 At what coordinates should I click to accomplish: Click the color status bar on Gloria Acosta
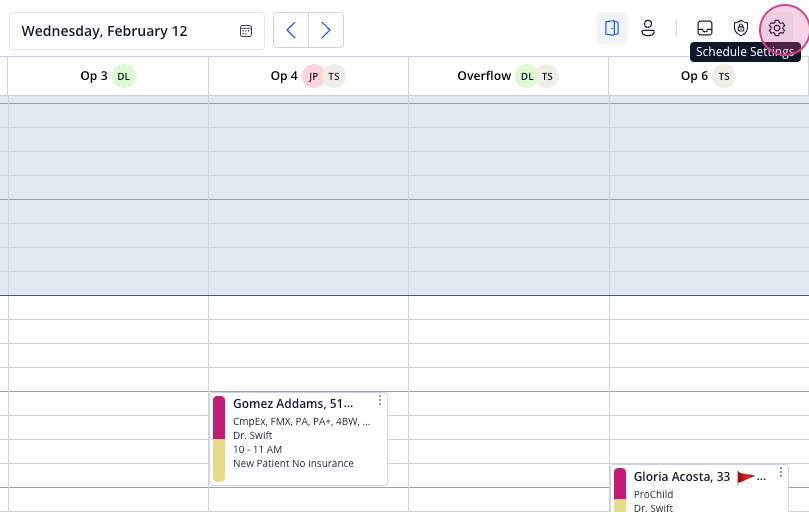[620, 490]
